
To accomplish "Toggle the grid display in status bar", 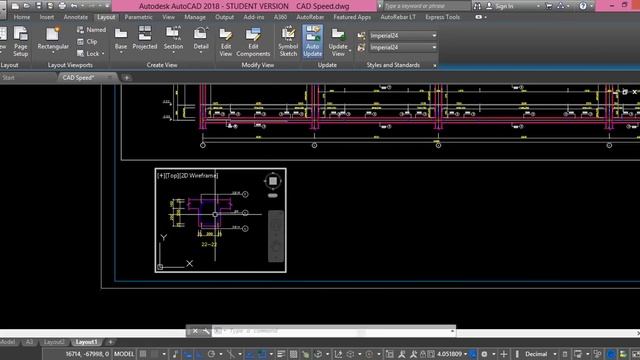I will [x=143, y=354].
